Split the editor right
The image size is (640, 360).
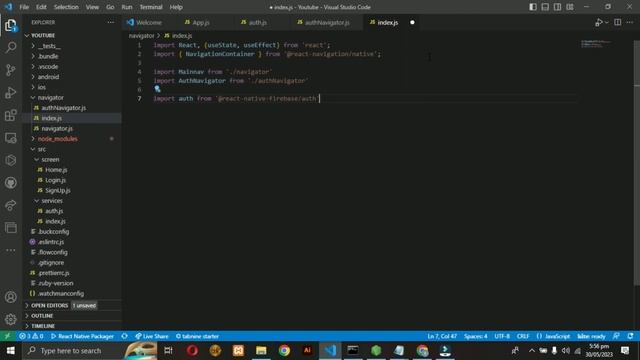[618, 22]
